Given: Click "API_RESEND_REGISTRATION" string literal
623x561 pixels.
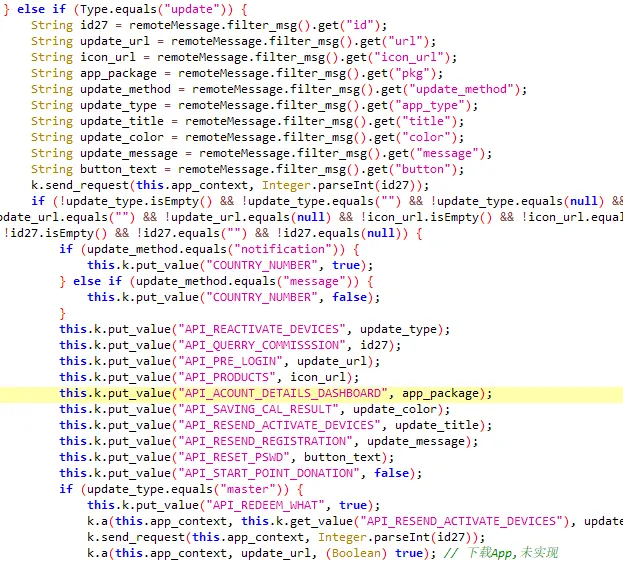Looking at the screenshot, I should 265,441.
